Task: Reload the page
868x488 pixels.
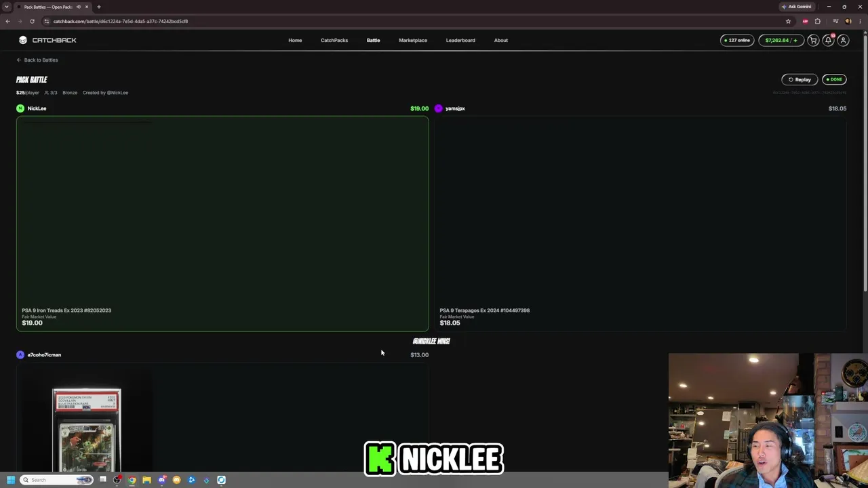Action: tap(32, 21)
